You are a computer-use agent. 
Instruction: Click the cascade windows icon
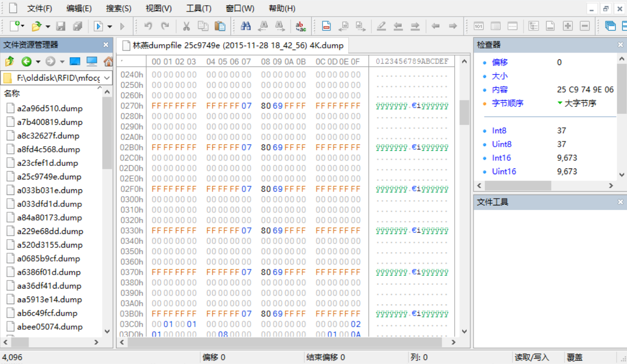click(610, 26)
